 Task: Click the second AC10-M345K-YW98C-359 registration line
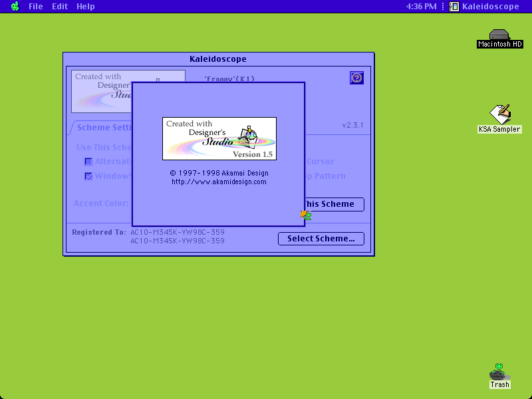(178, 241)
